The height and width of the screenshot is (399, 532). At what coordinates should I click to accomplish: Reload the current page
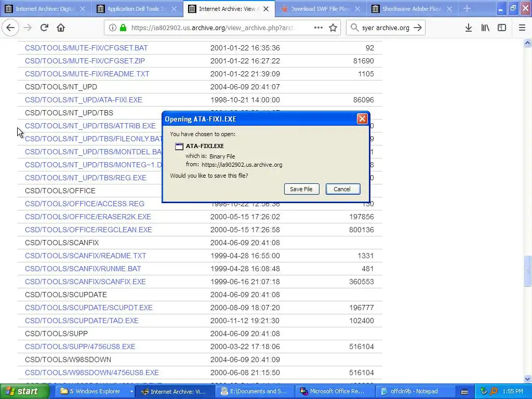click(x=44, y=28)
